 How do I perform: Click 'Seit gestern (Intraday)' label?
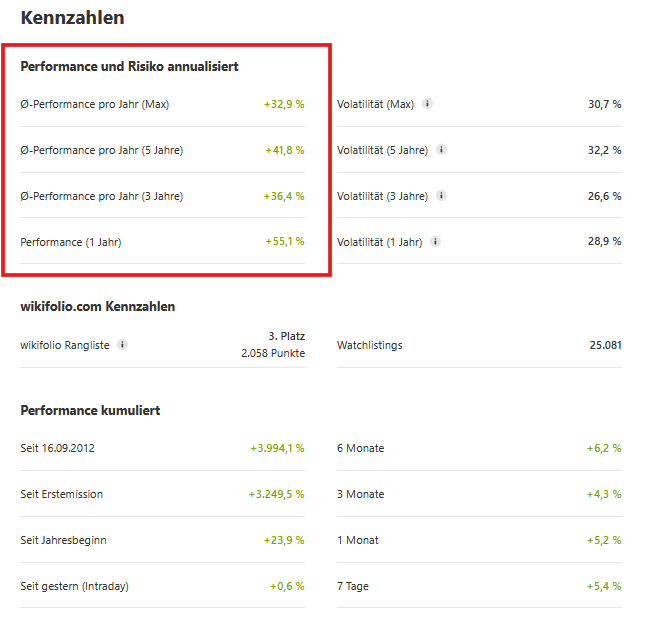click(74, 586)
